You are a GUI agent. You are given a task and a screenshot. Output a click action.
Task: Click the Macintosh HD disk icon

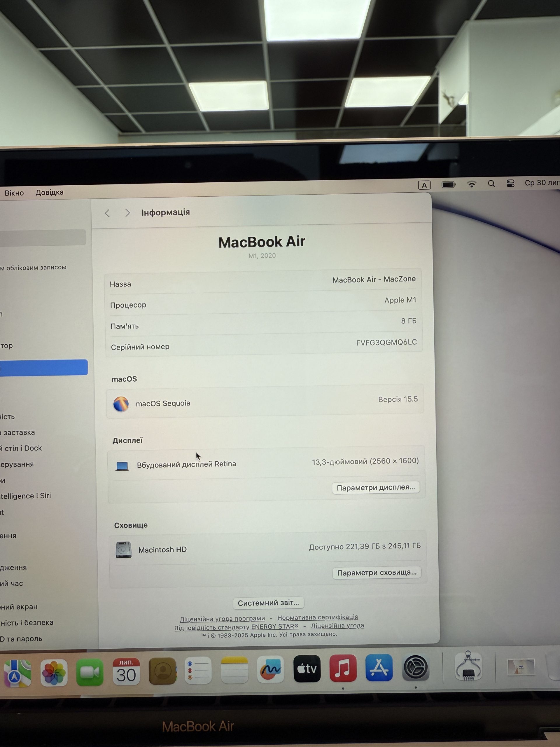coord(124,550)
